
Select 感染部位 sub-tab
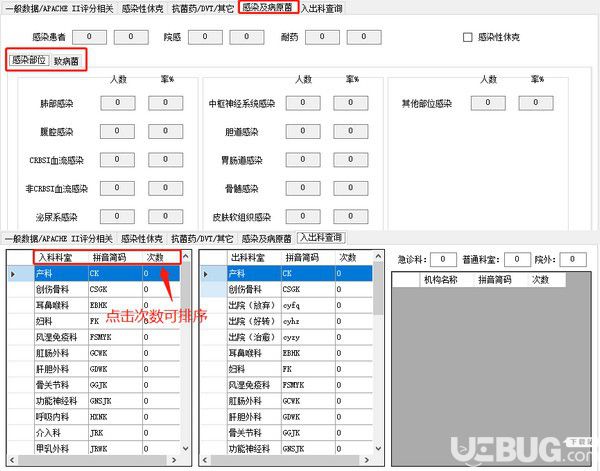click(x=29, y=60)
